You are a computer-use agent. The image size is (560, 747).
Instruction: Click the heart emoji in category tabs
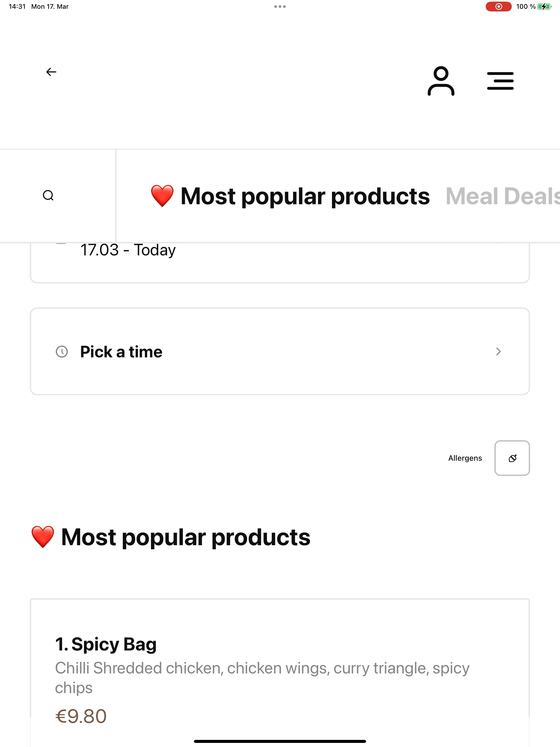(x=162, y=196)
